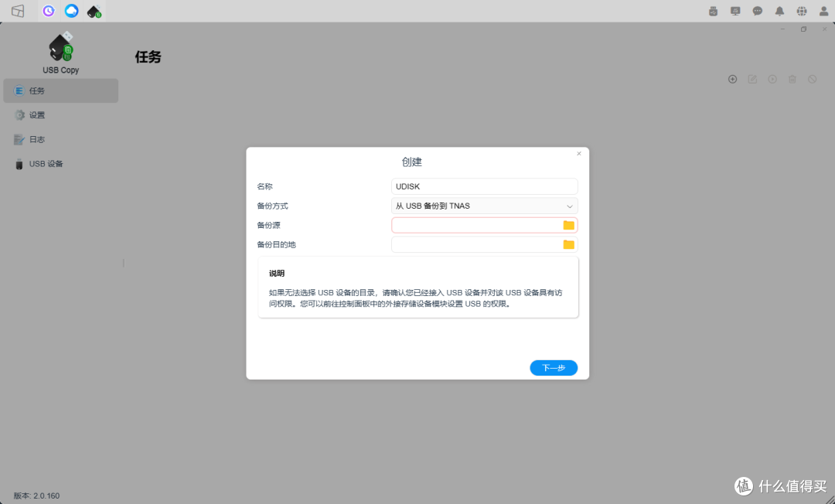Open the blue cloud app in the taskbar
Viewport: 835px width, 504px height.
(x=71, y=11)
